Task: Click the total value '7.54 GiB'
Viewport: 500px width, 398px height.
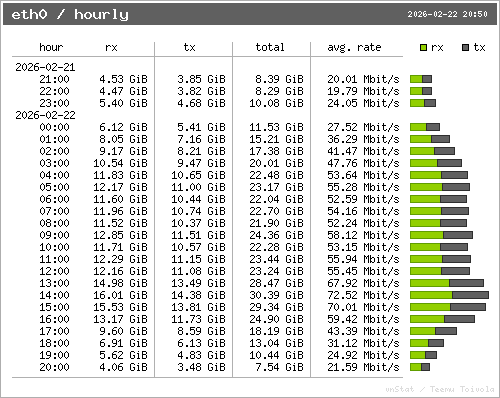Action: (279, 367)
